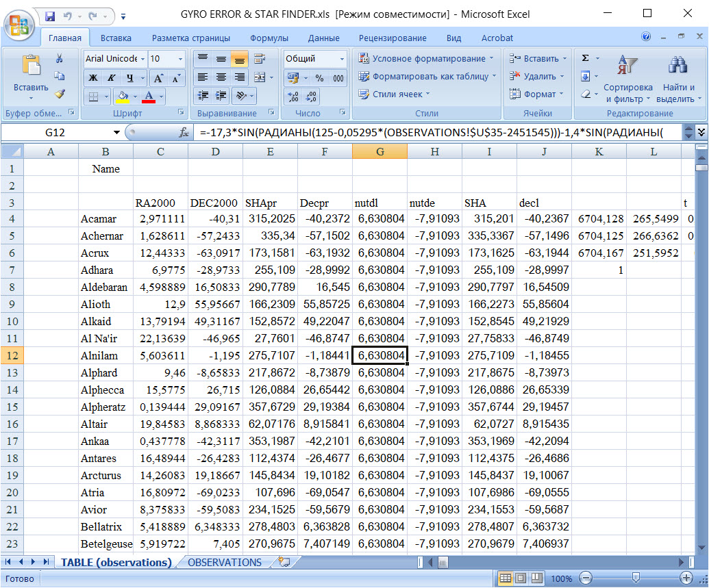Click the Office button logo

[x=20, y=26]
